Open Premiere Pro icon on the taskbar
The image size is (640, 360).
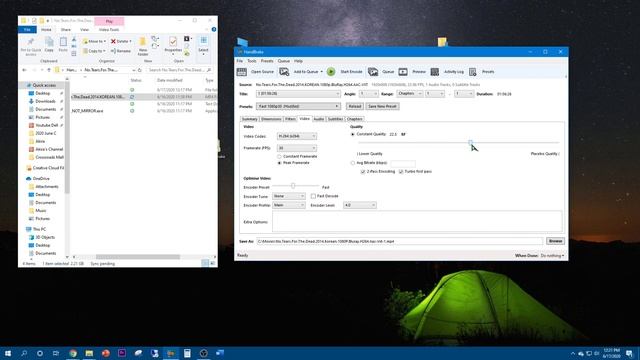pyautogui.click(x=122, y=353)
